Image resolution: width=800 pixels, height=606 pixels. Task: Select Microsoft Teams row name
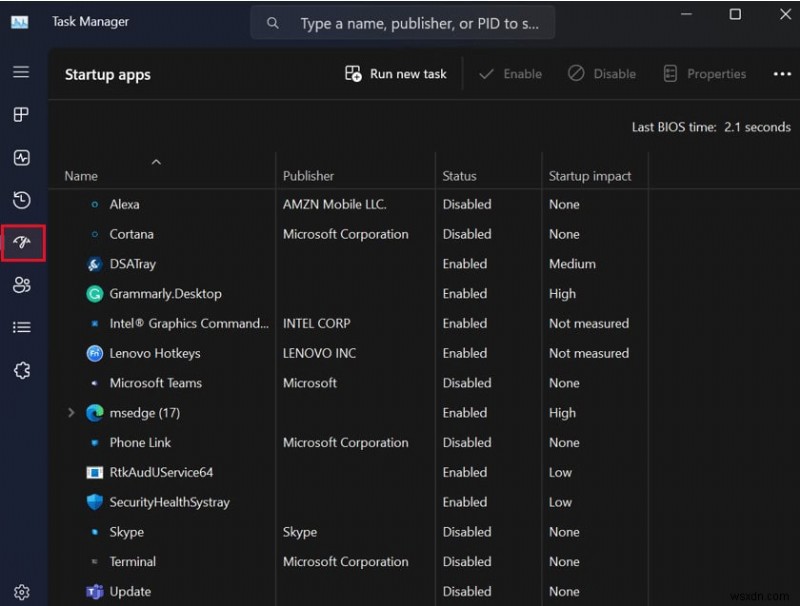[156, 383]
